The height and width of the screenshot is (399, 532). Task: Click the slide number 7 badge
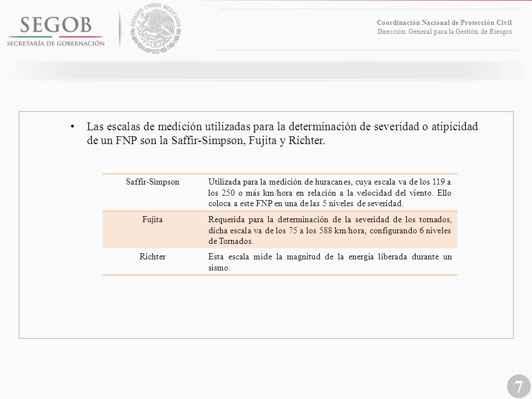coord(519,386)
